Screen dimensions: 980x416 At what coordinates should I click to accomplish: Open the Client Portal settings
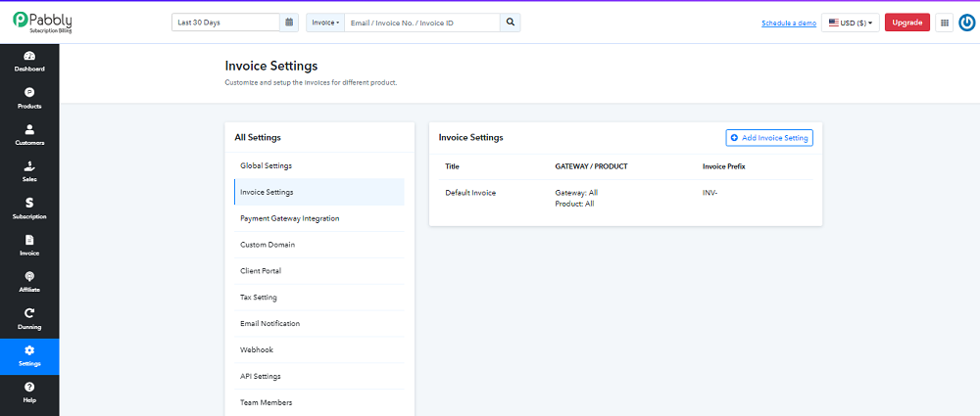(x=319, y=270)
